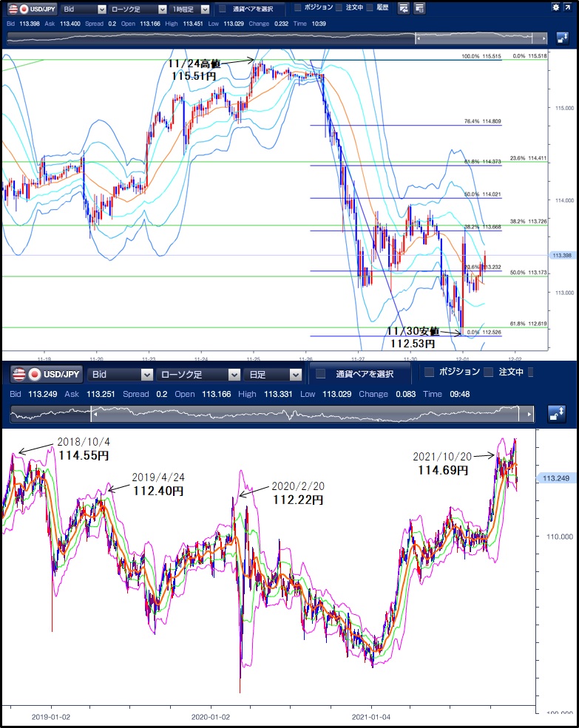Open the Bid dropdown in upper chart
This screenshot has height=728, width=579.
pyautogui.click(x=84, y=9)
